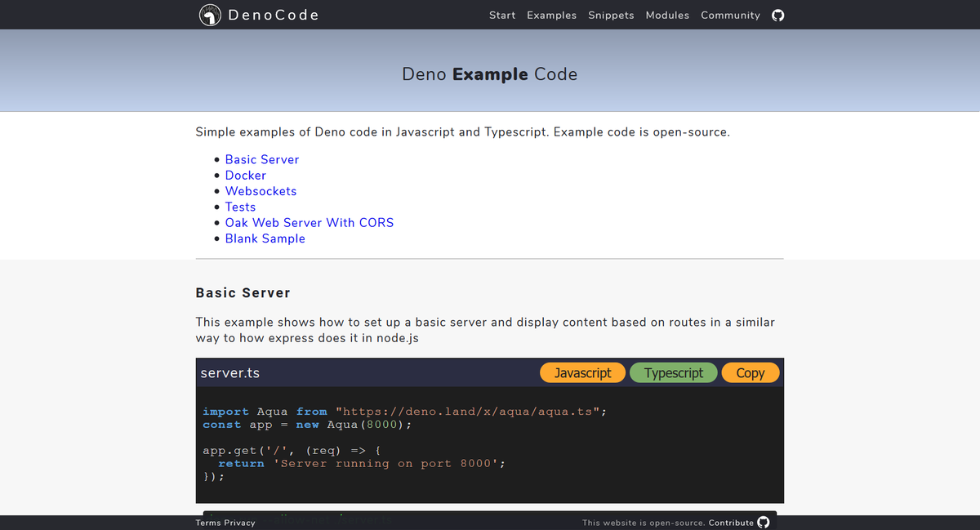Open the Snippets menu item
This screenshot has height=530, width=980.
[611, 15]
